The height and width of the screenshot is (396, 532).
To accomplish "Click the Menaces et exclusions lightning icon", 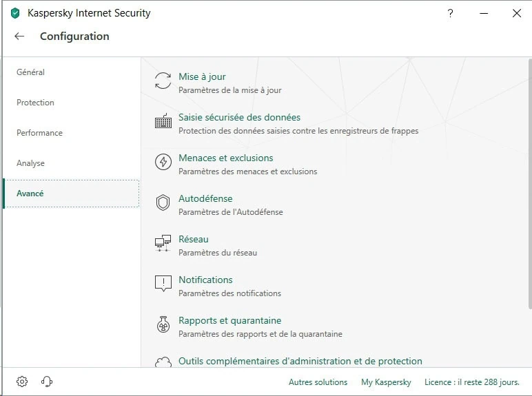I will pyautogui.click(x=163, y=162).
